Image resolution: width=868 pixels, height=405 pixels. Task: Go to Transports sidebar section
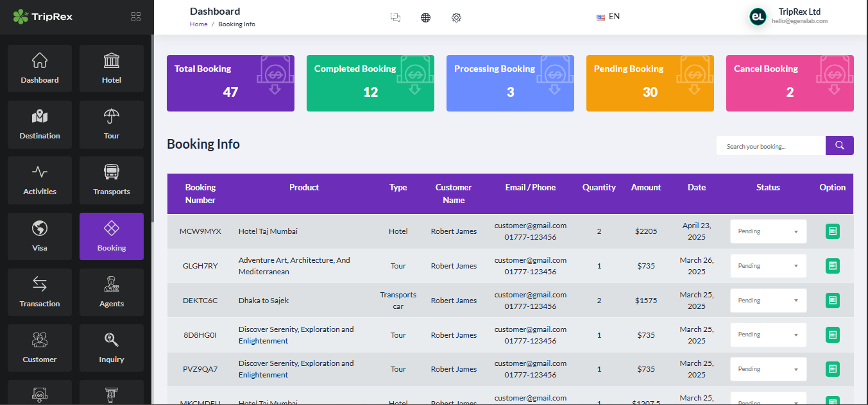112,180
